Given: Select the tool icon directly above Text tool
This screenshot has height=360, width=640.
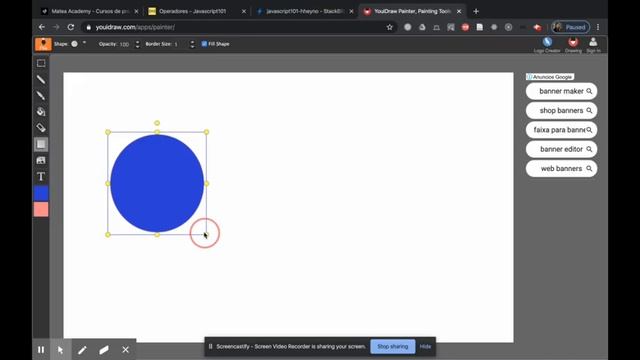Looking at the screenshot, I should (41, 160).
